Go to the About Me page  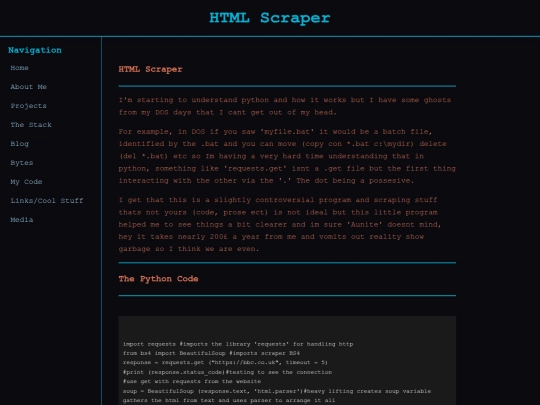pos(29,87)
